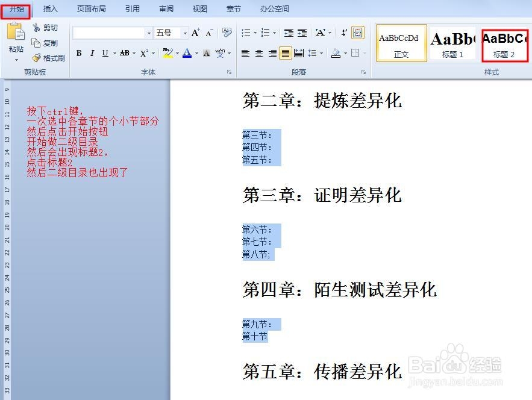Apply italic formatting
Image resolution: width=532 pixels, height=400 pixels.
click(92, 53)
